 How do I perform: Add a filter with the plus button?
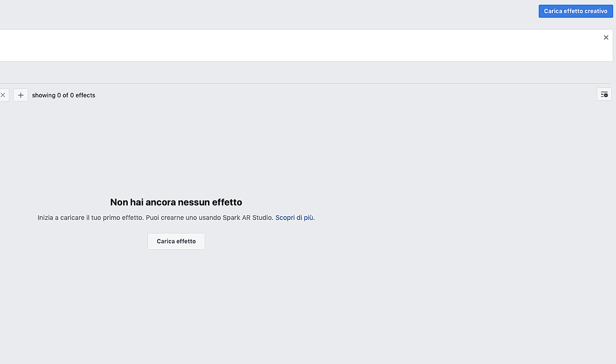[21, 95]
